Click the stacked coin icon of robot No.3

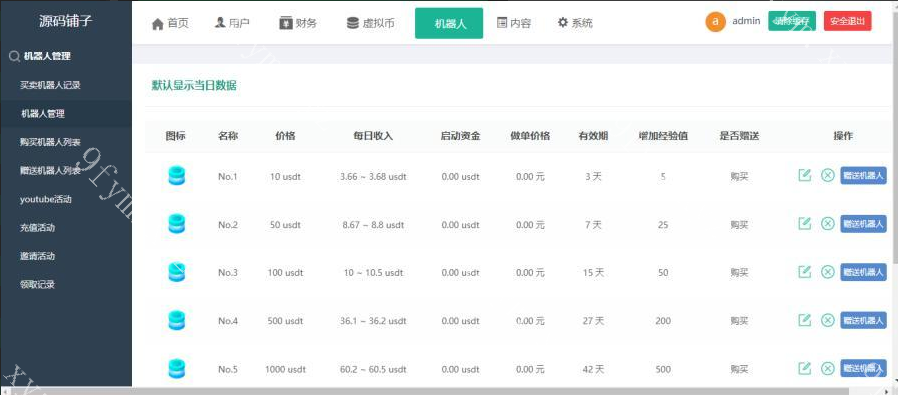(x=176, y=272)
